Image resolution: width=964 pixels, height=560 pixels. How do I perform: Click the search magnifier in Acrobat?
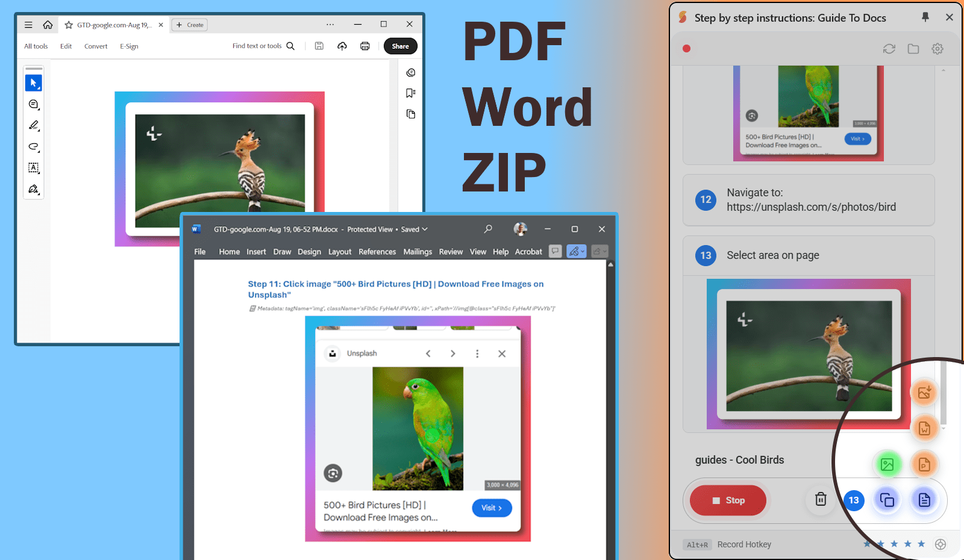tap(290, 46)
